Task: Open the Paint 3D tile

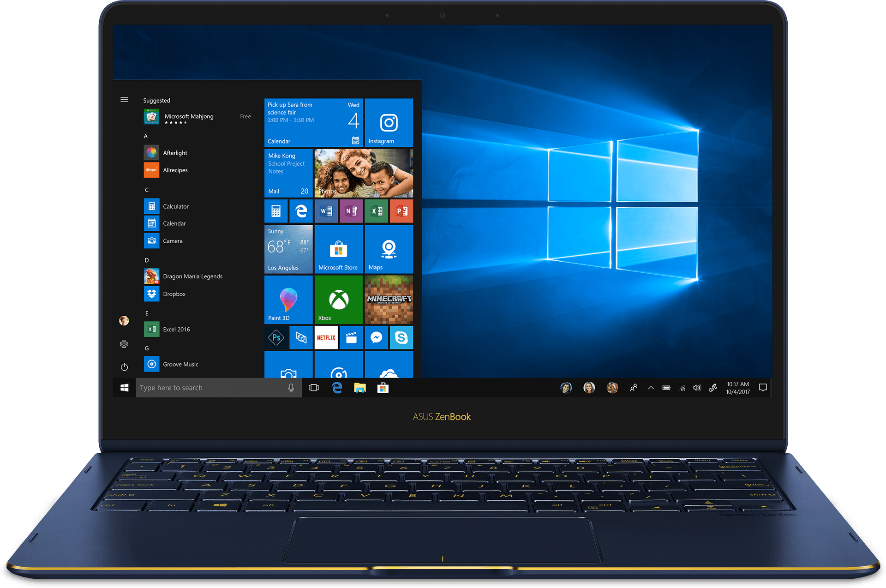Action: (x=288, y=300)
